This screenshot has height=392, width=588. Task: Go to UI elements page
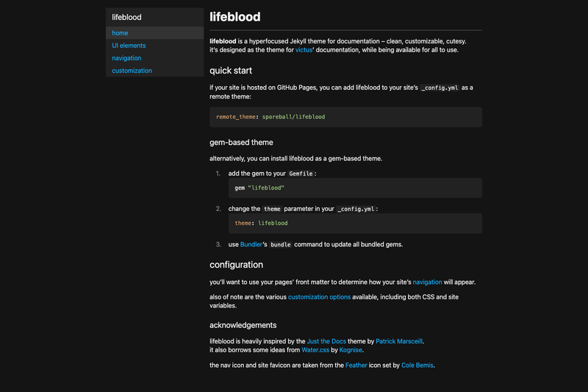(129, 46)
